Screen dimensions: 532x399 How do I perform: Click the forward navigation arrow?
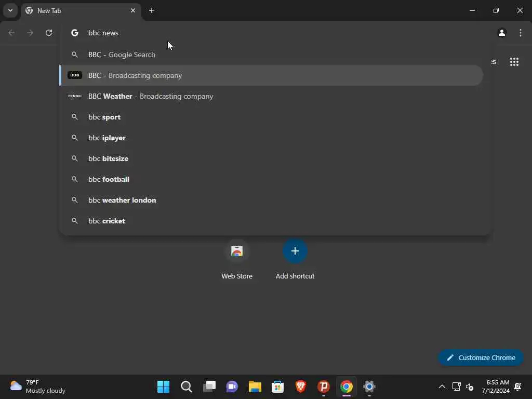(x=30, y=33)
